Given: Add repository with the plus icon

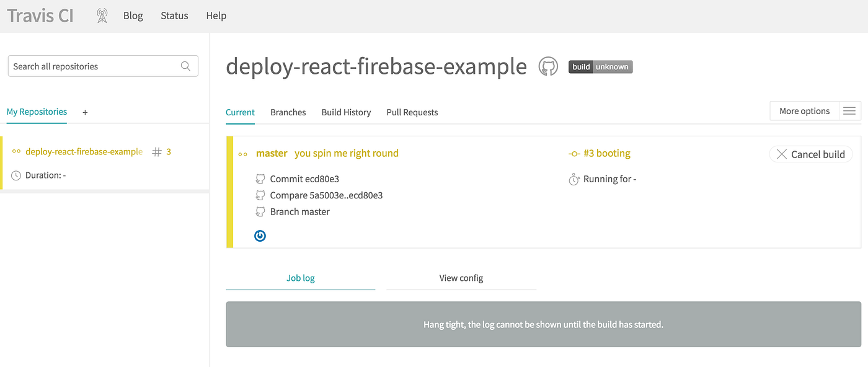Looking at the screenshot, I should 85,112.
